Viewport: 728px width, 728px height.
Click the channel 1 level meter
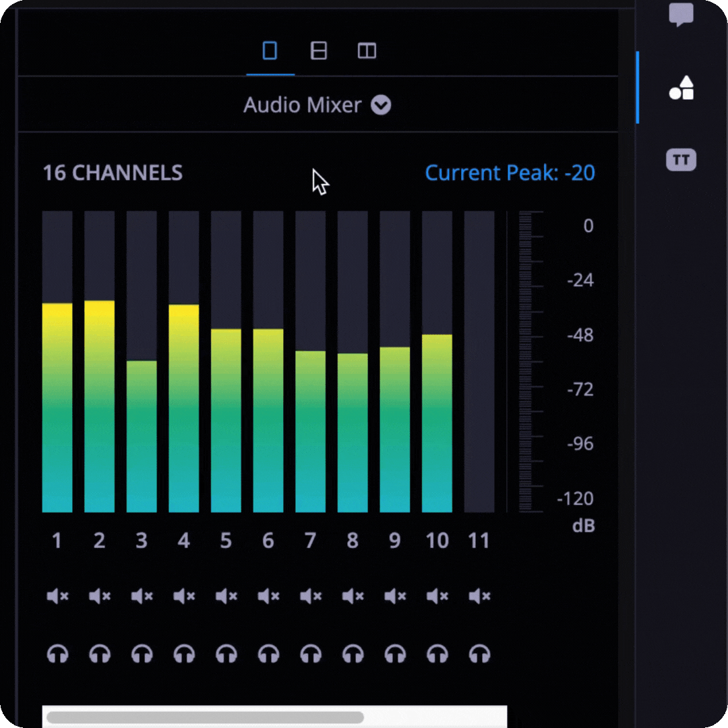pos(57,362)
